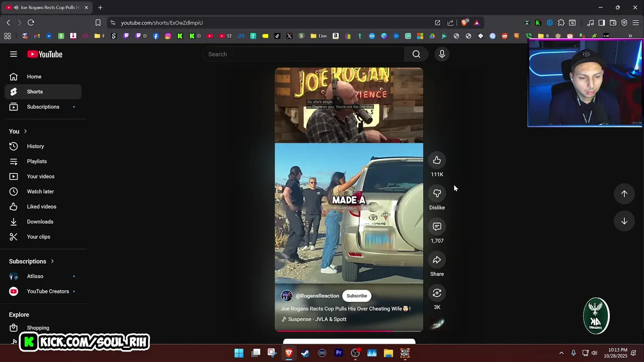Open the YouTube hamburger guide menu
This screenshot has width=644, height=362.
click(x=14, y=54)
